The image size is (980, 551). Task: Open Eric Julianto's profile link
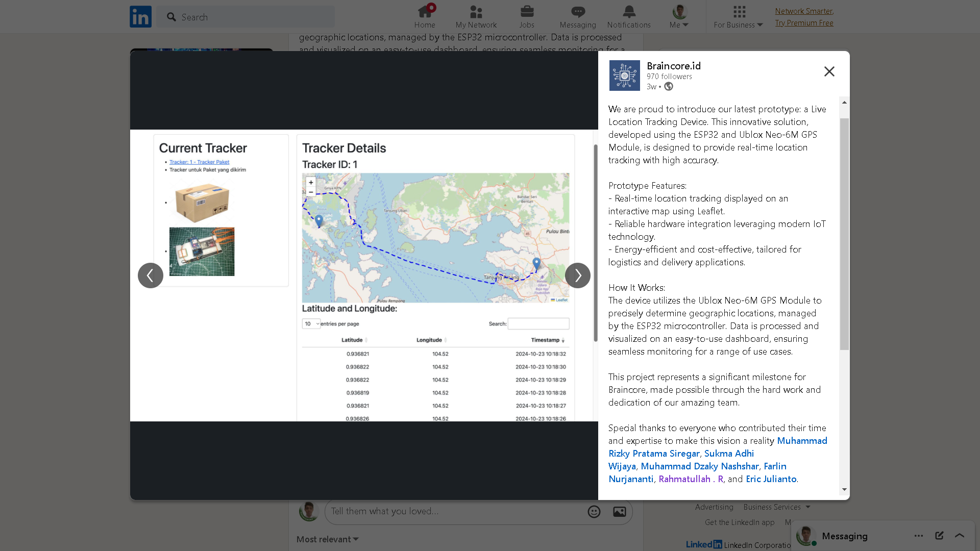(771, 479)
